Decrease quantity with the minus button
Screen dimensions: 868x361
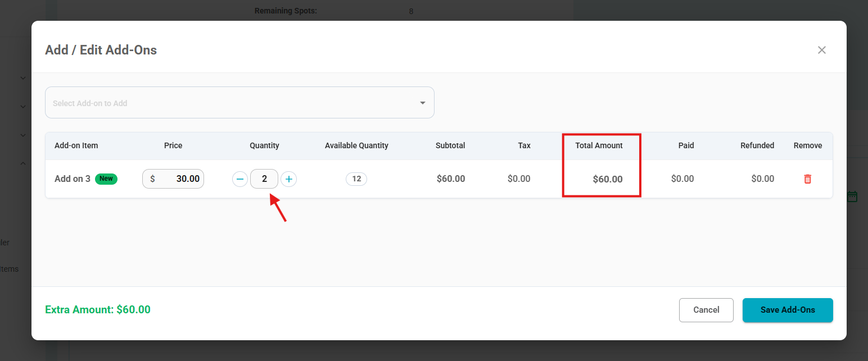coord(240,179)
